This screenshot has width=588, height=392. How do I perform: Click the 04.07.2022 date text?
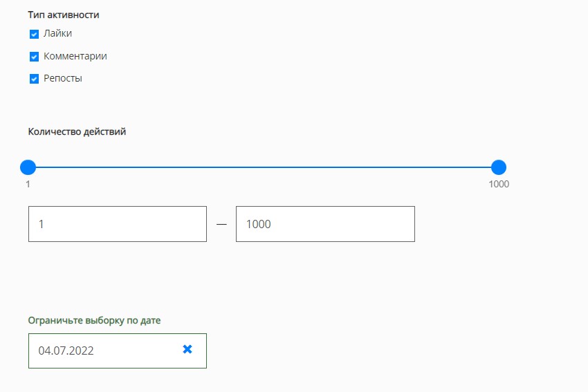(x=66, y=351)
